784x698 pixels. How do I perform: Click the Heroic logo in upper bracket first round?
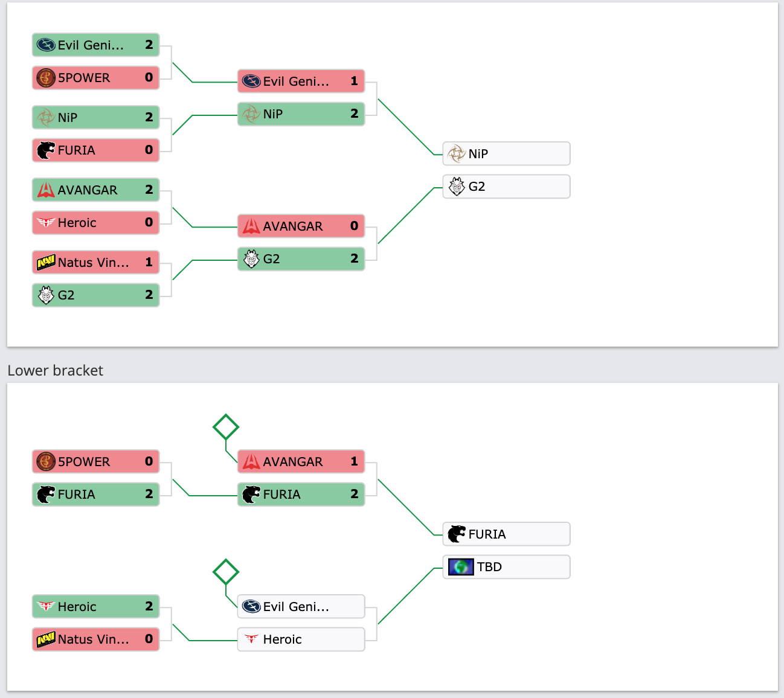(46, 222)
